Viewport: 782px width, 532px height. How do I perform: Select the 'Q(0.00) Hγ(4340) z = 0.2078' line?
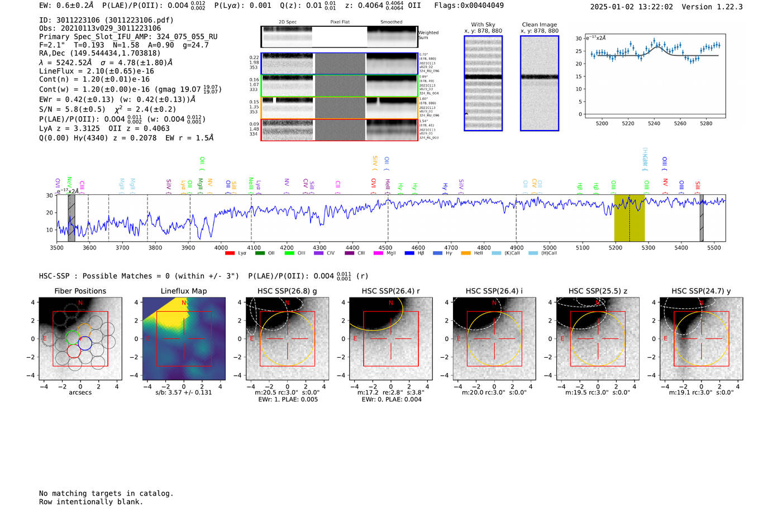98,138
